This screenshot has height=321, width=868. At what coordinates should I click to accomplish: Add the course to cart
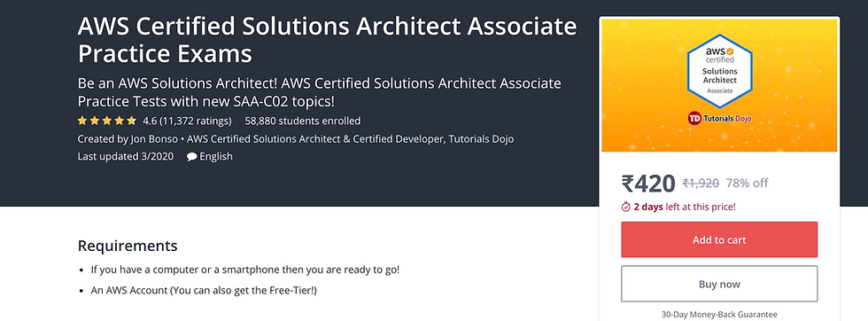tap(719, 239)
